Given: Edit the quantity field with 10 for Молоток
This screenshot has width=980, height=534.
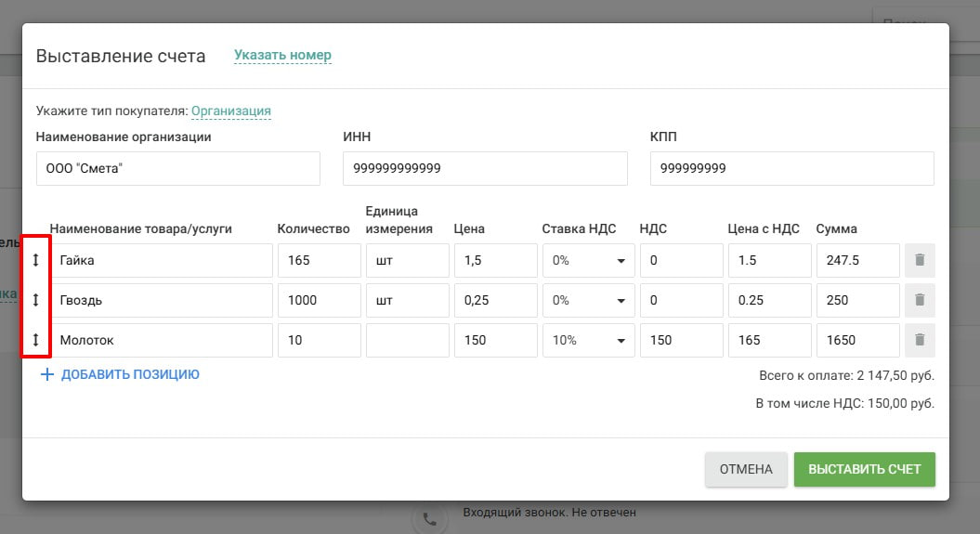Looking at the screenshot, I should (320, 341).
